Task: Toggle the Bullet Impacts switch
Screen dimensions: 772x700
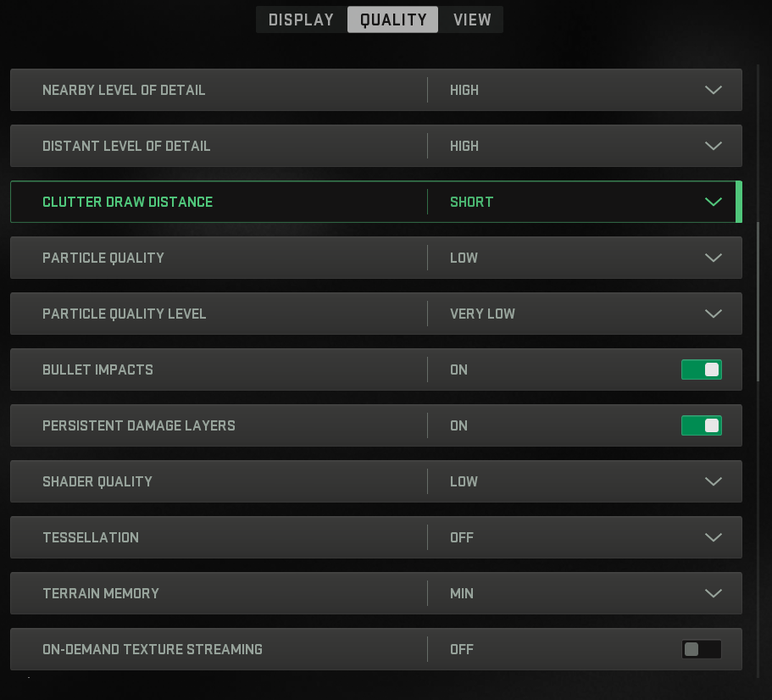Action: coord(701,369)
